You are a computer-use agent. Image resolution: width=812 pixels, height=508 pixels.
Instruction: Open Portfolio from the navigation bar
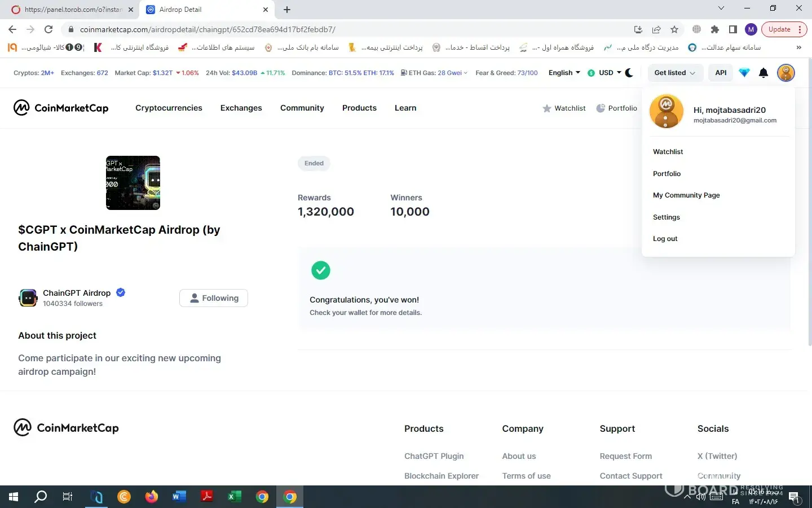pyautogui.click(x=616, y=108)
